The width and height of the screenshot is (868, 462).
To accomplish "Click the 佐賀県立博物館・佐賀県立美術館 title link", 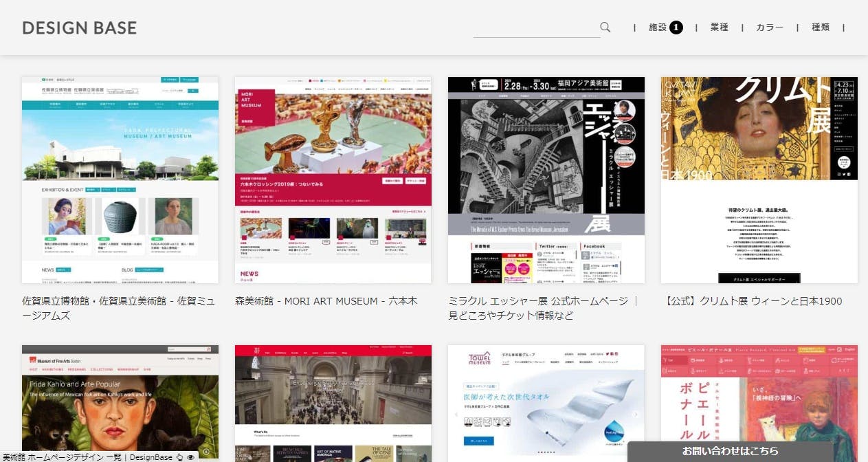I will point(118,308).
